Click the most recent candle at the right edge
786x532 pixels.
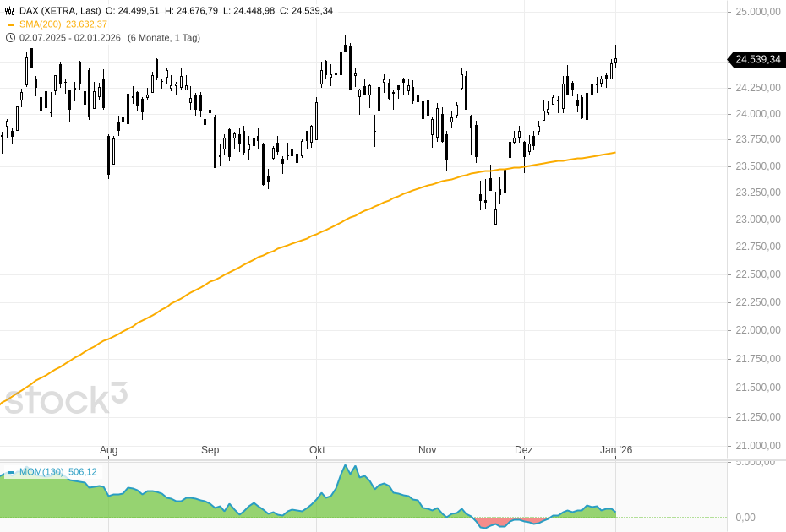pos(616,60)
